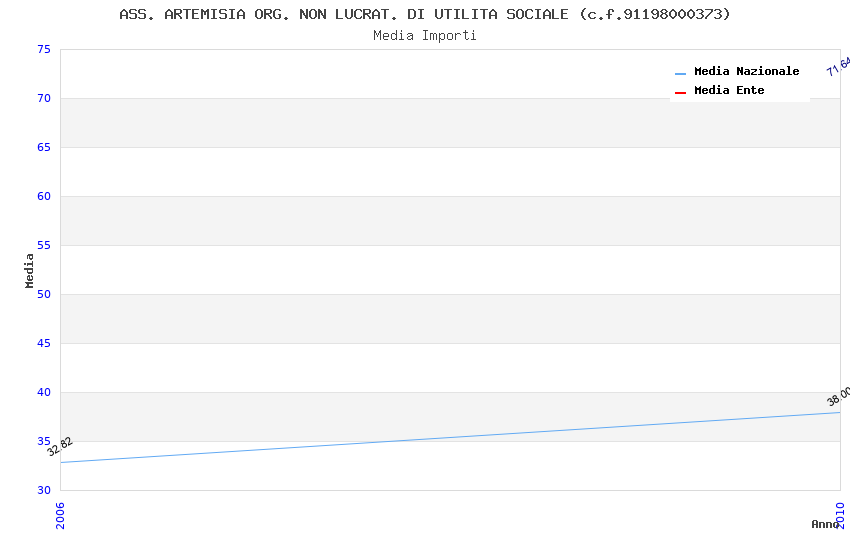
Task: Click the y-axis value 35
Action: [x=44, y=441]
